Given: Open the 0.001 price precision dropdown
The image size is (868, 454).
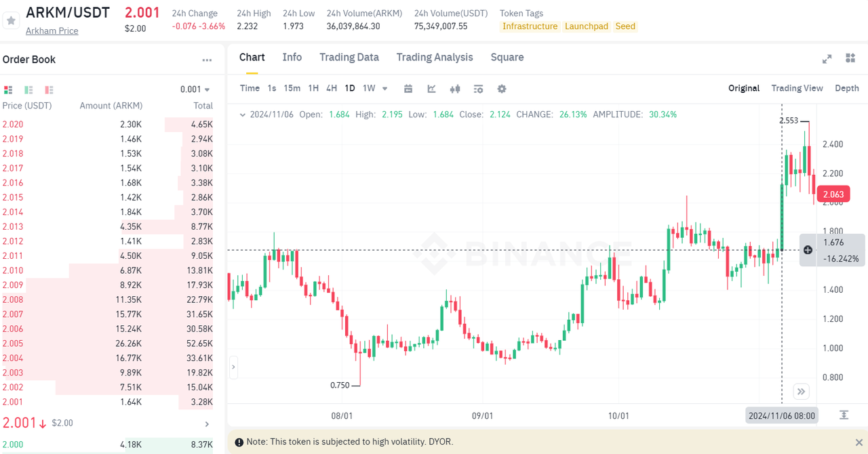Looking at the screenshot, I should point(195,89).
